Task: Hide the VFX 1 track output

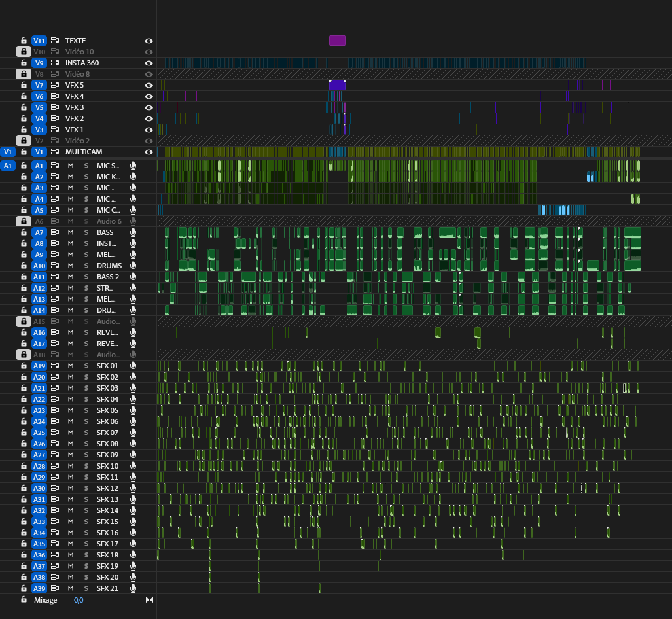Action: click(x=149, y=130)
